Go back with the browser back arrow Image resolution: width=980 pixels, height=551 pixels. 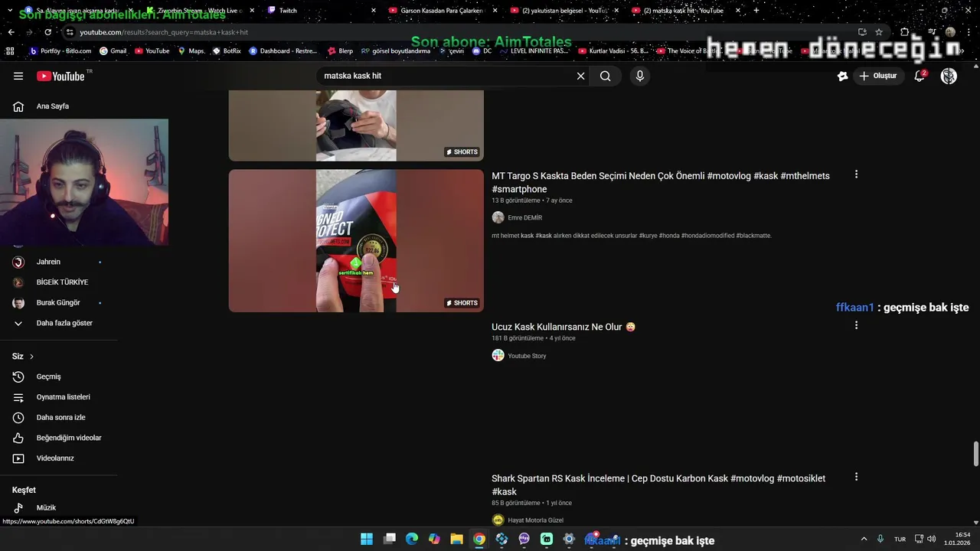(x=11, y=32)
